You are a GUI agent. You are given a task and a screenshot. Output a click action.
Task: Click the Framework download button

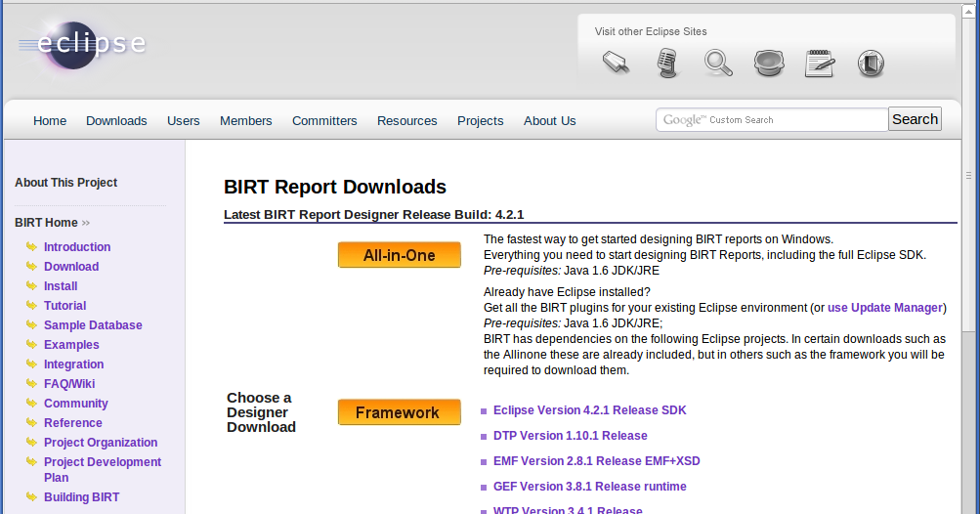pyautogui.click(x=400, y=412)
